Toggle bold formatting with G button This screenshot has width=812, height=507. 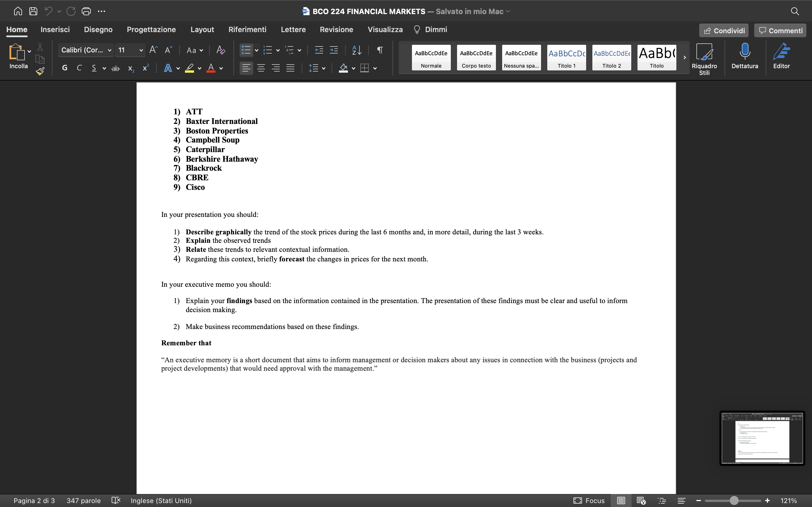[65, 68]
